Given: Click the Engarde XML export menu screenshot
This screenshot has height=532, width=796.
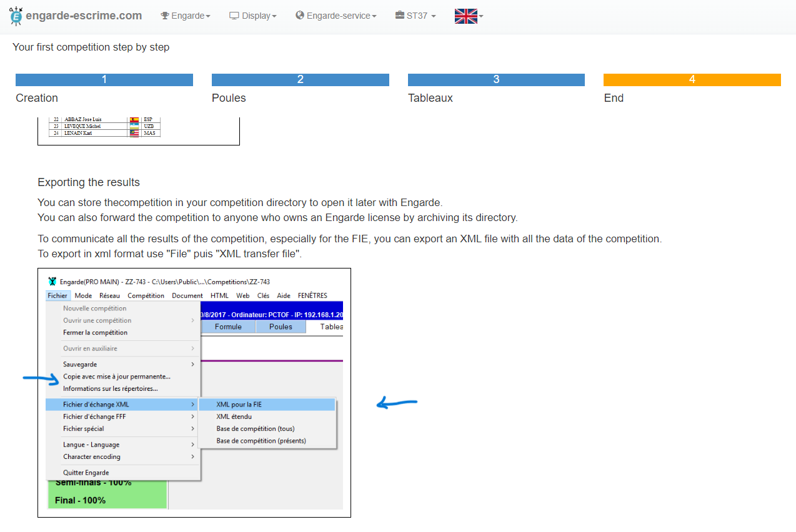Looking at the screenshot, I should click(x=194, y=392).
